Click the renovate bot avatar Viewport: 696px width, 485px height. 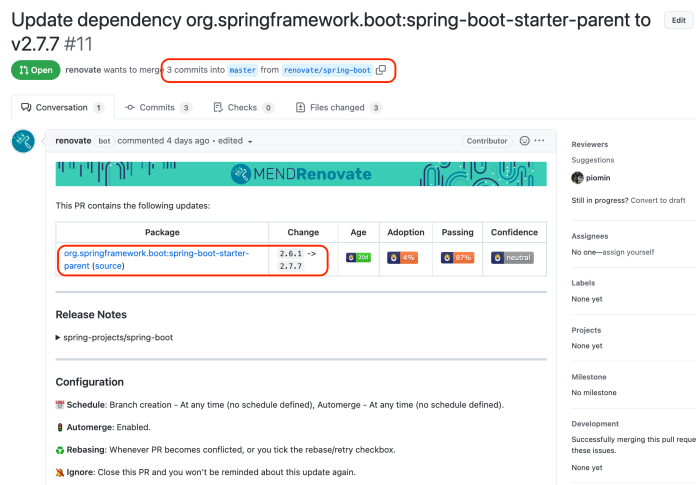(x=23, y=141)
